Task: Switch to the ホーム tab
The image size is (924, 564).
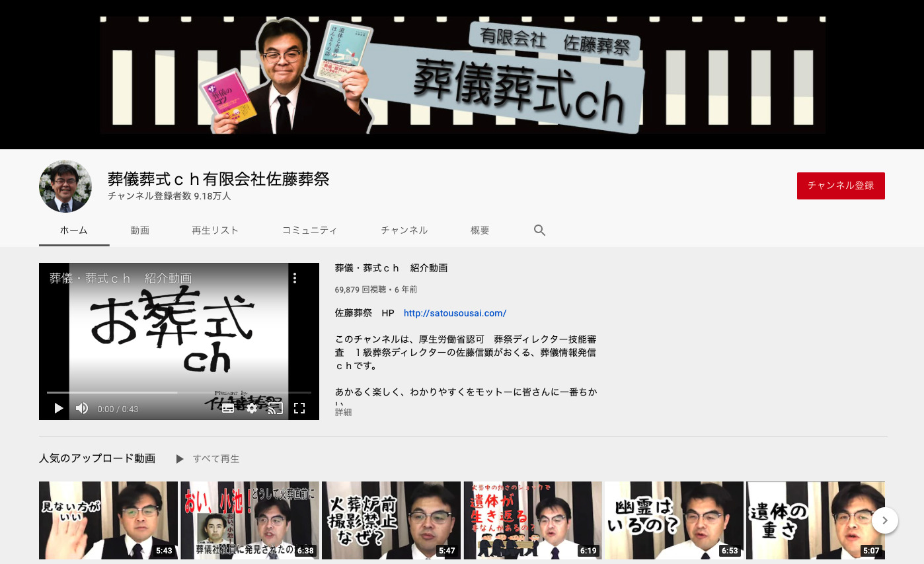Action: [x=74, y=230]
